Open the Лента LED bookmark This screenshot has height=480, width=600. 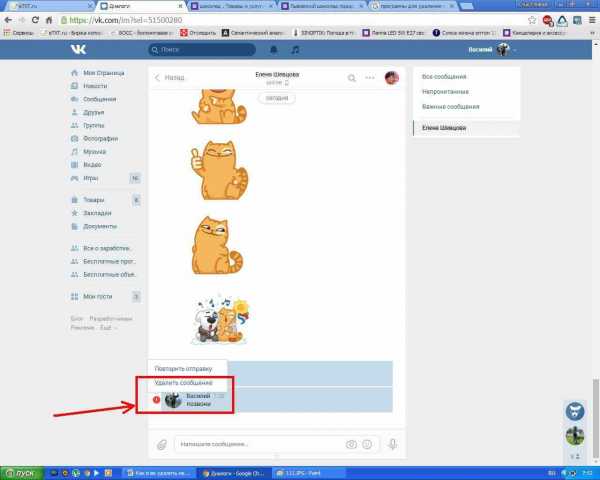pos(394,33)
